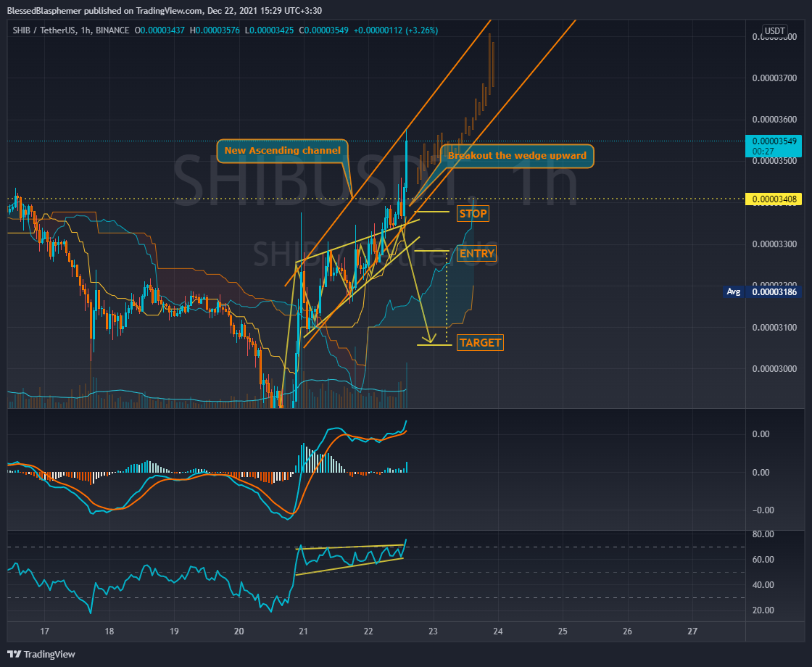Select the 'Breakout the wedge upward' callout
Viewport: 812px width, 667px height.
click(x=517, y=155)
